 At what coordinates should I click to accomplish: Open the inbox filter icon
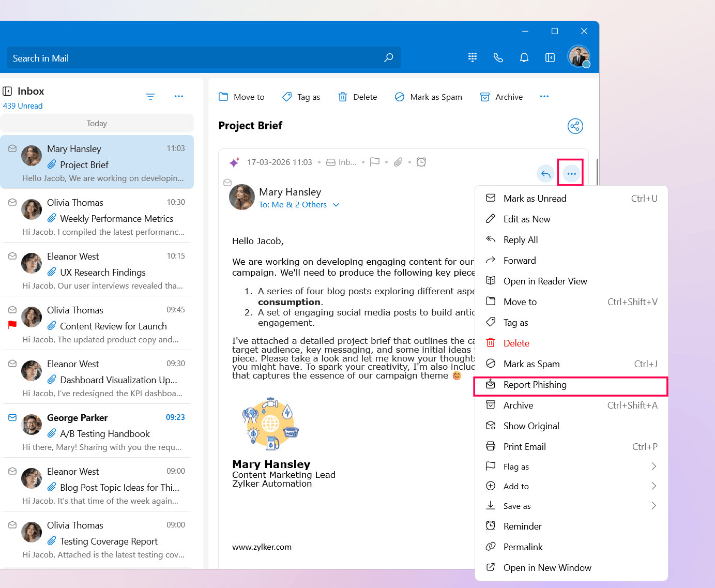pyautogui.click(x=150, y=97)
